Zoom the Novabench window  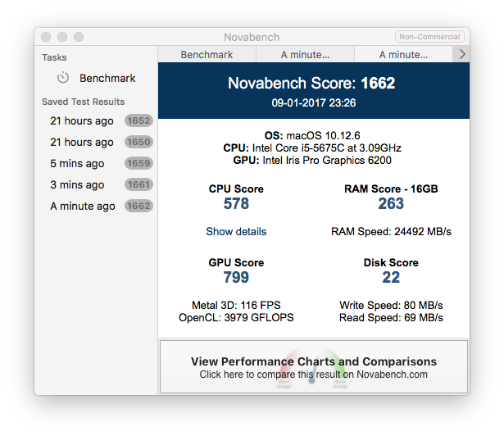(x=79, y=37)
